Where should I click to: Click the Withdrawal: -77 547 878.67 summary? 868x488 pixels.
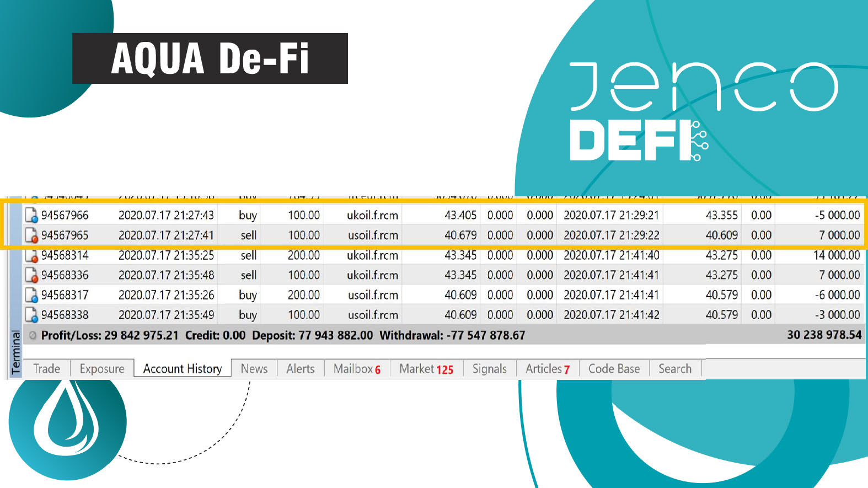[x=452, y=335]
